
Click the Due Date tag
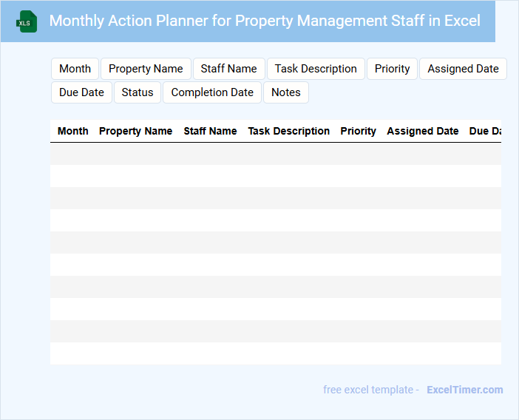(81, 92)
